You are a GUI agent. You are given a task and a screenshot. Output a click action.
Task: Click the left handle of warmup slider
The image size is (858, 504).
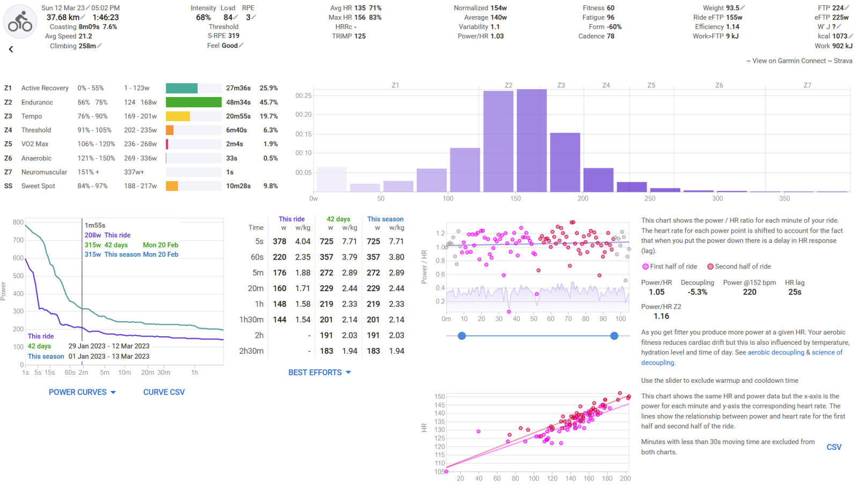462,336
